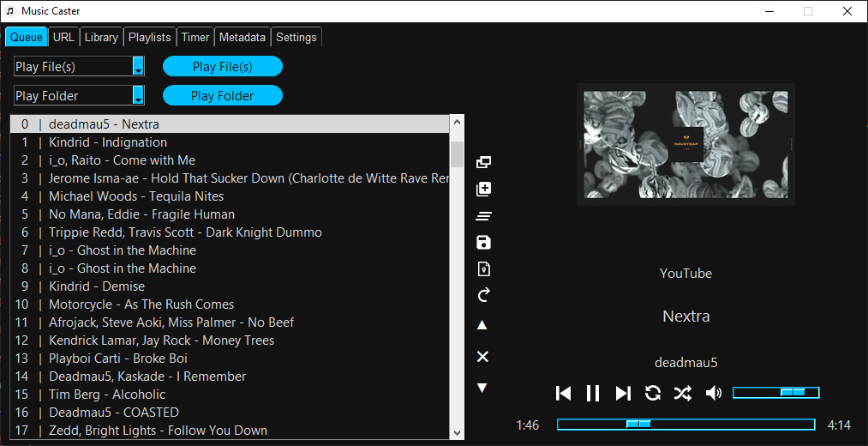Click the Music Caster title bar note icon
The height and width of the screenshot is (446, 868).
coord(10,11)
